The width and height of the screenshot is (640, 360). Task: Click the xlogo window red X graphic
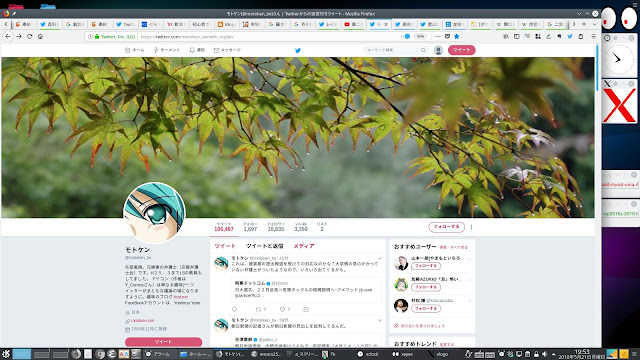click(x=619, y=105)
